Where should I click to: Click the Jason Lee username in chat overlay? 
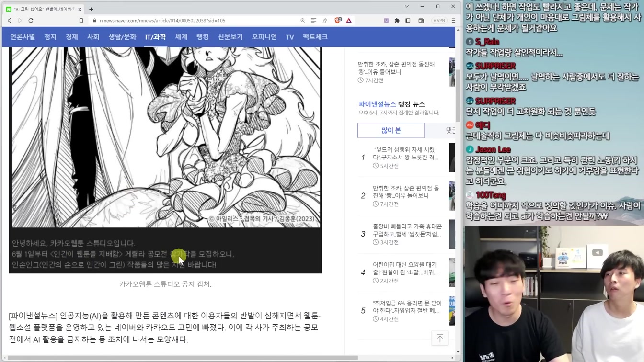(x=493, y=149)
